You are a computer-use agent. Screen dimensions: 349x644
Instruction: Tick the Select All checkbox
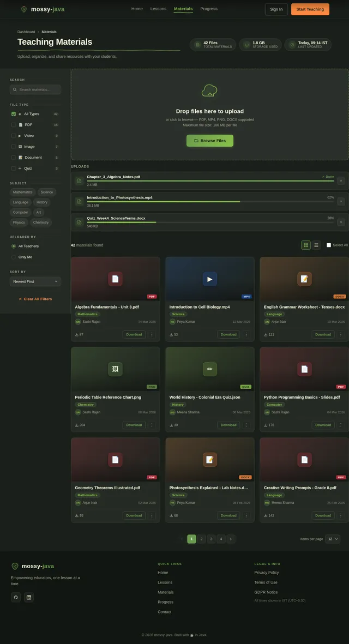pyautogui.click(x=329, y=245)
